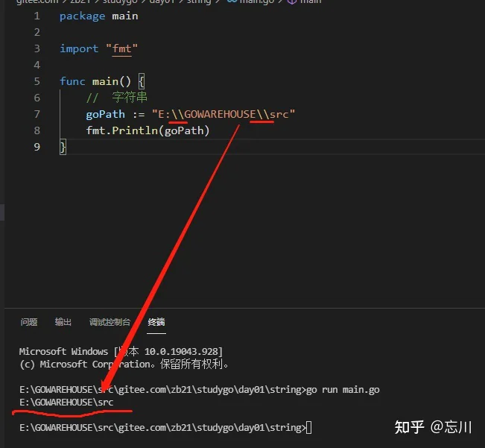The image size is (485, 448).
Task: Click the Microsoft Corporation copyright line
Action: tap(124, 365)
